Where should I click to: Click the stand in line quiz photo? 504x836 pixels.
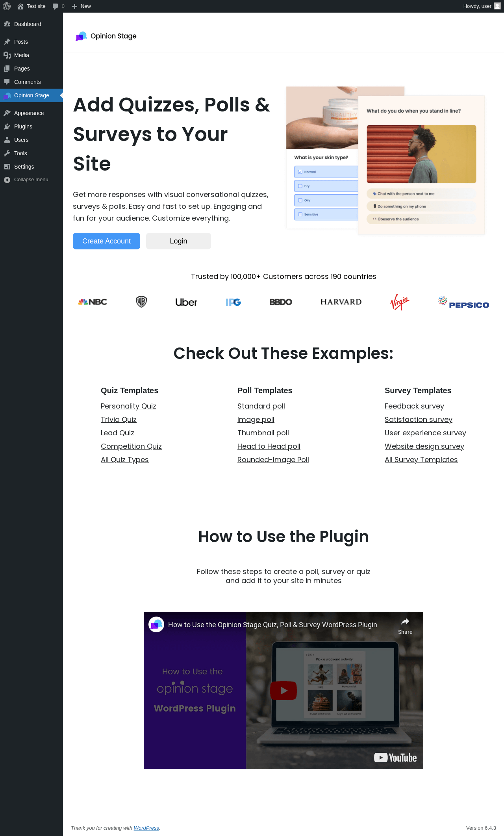click(x=421, y=154)
